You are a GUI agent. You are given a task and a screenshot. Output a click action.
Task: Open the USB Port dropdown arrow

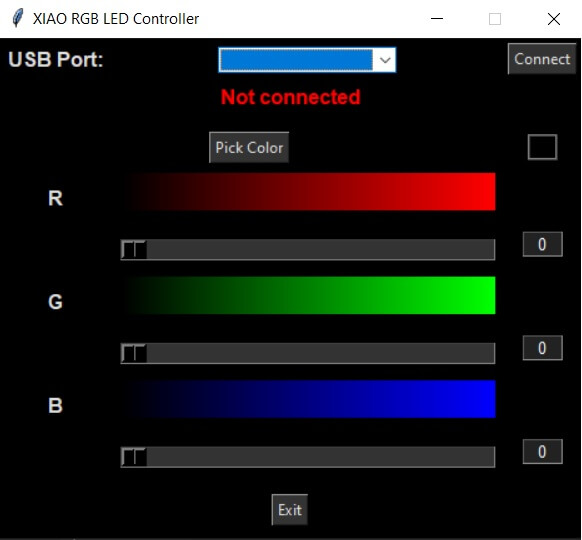click(385, 60)
